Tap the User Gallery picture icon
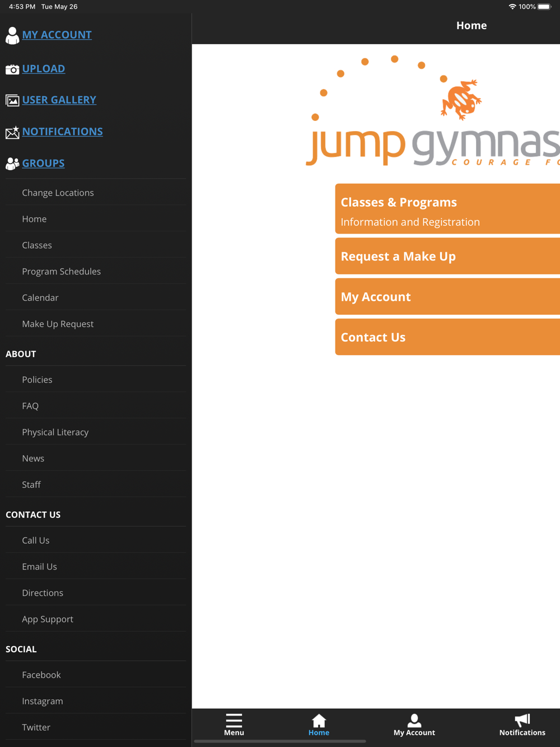This screenshot has height=747, width=560. point(12,101)
